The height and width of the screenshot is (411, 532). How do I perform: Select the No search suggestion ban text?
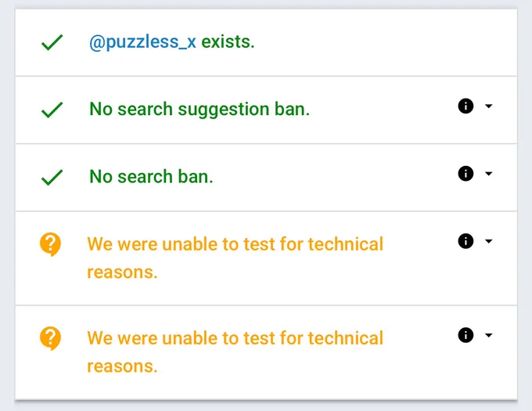199,110
